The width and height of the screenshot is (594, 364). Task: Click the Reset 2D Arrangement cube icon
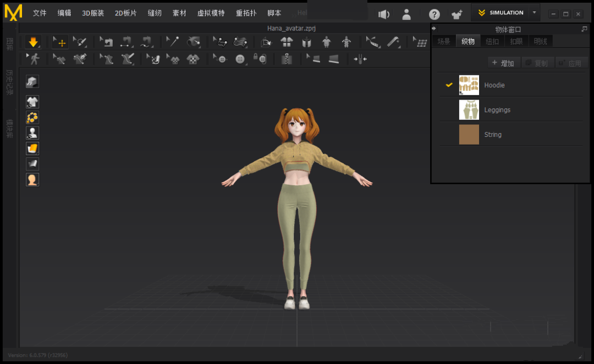pos(267,42)
